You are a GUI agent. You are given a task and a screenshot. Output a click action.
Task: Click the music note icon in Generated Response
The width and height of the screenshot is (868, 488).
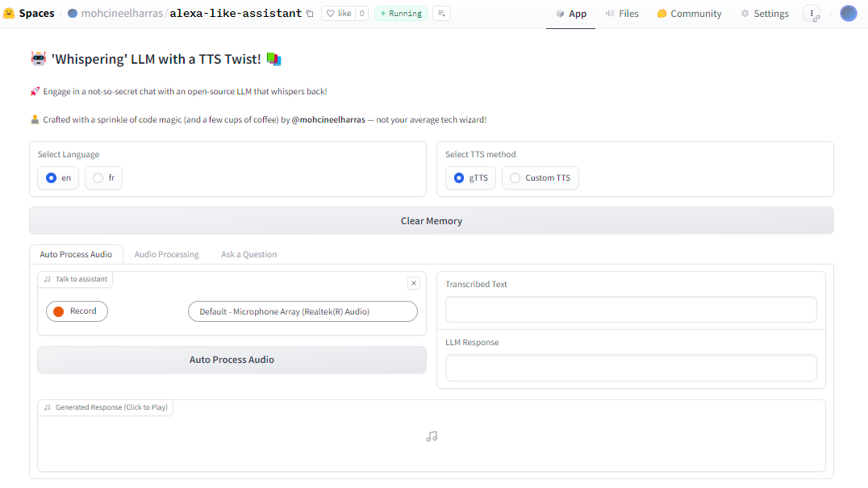tap(432, 436)
